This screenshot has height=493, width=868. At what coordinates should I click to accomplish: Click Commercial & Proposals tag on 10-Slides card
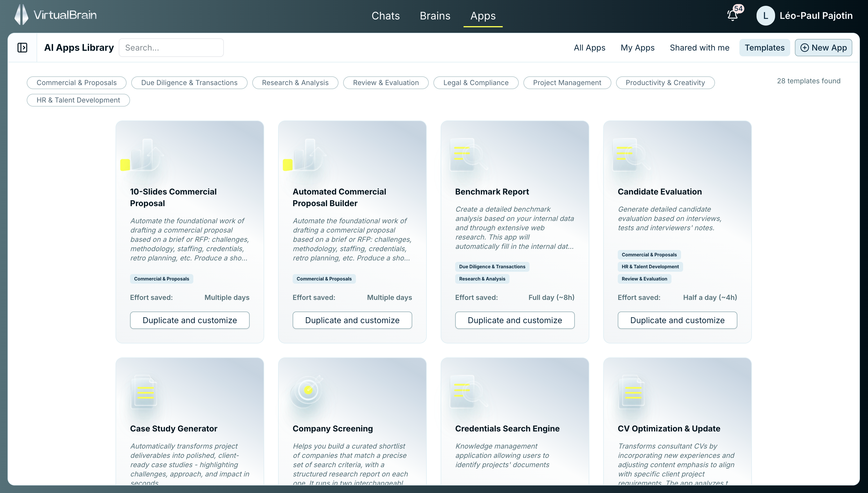pyautogui.click(x=161, y=279)
